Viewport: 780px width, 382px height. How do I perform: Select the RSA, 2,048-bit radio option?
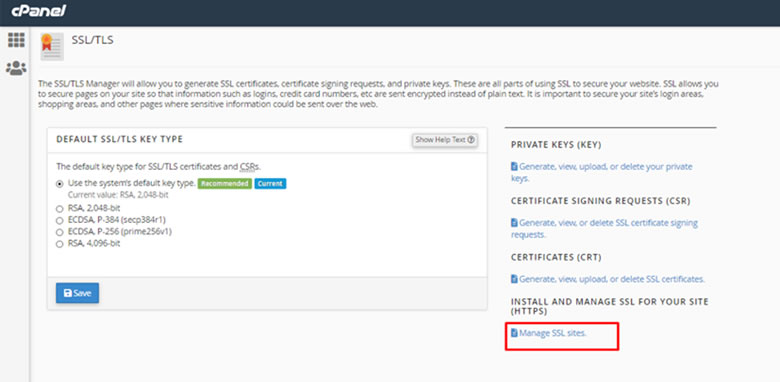click(x=60, y=208)
